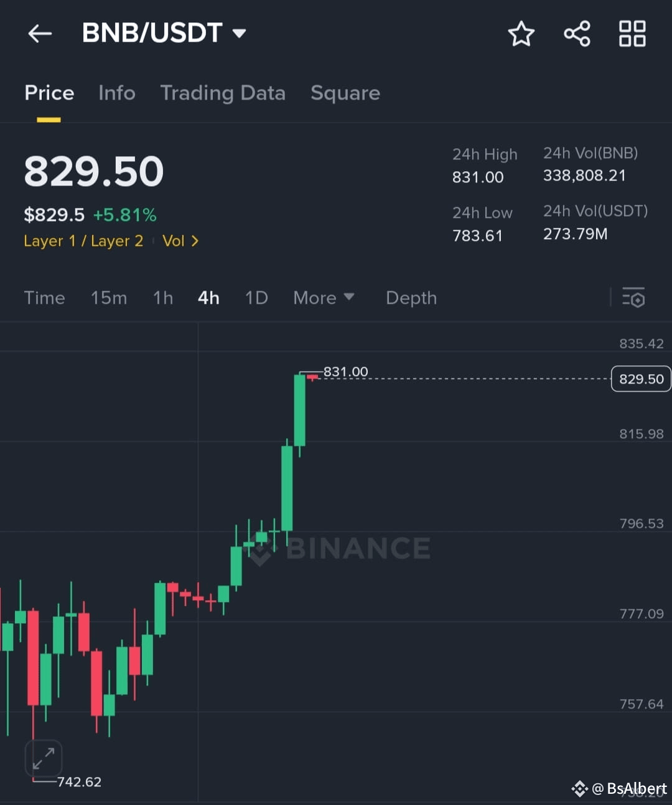Select the 15m timeframe

click(109, 298)
